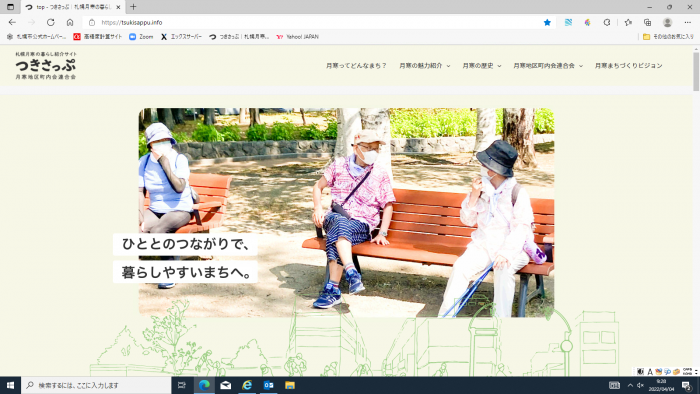Click the taskbar search box
The image size is (700, 394).
[96, 385]
